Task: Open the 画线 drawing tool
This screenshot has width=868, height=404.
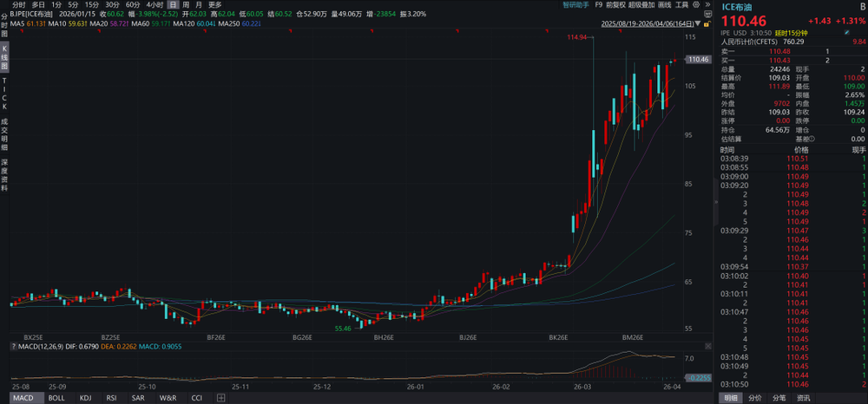Action: pos(665,4)
